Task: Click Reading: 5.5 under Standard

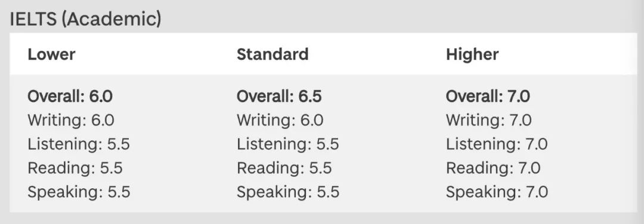Action: [284, 168]
